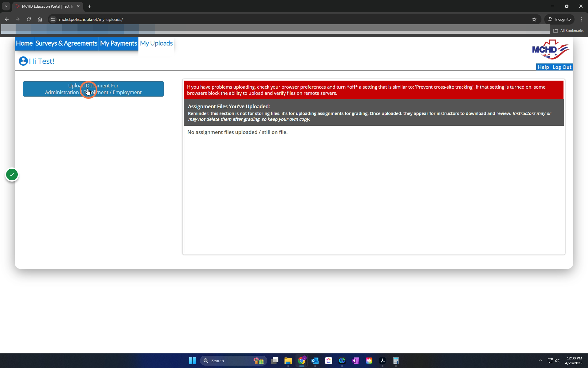
Task: Click Upload Document For Administration button
Action: click(93, 89)
